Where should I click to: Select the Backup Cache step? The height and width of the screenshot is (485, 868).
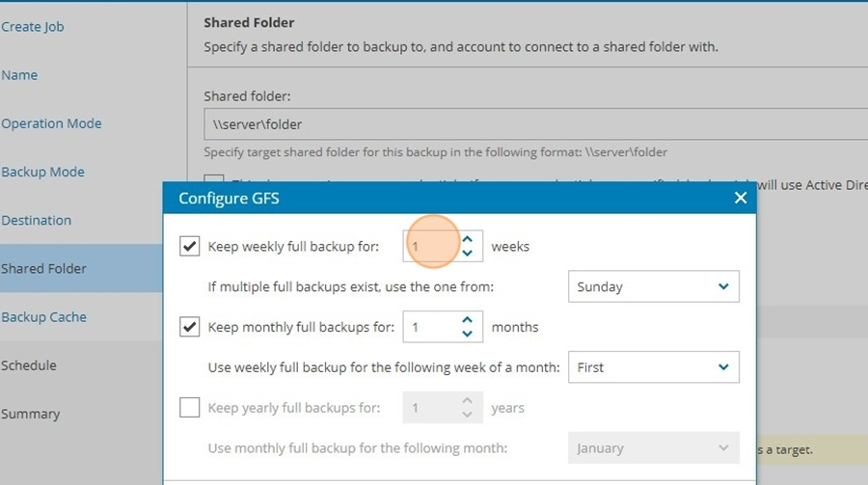point(44,317)
